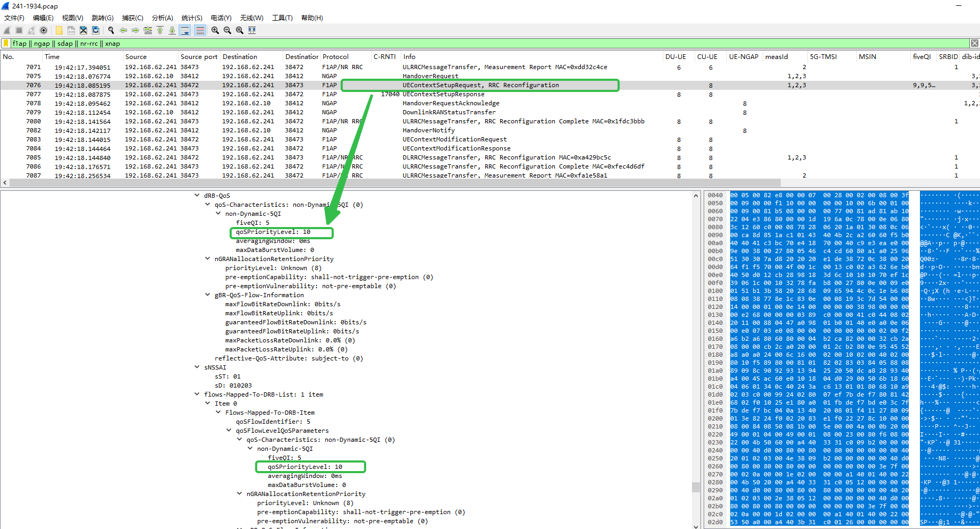Click the resize columns icon
The width and height of the screenshot is (980, 529).
(x=252, y=30)
